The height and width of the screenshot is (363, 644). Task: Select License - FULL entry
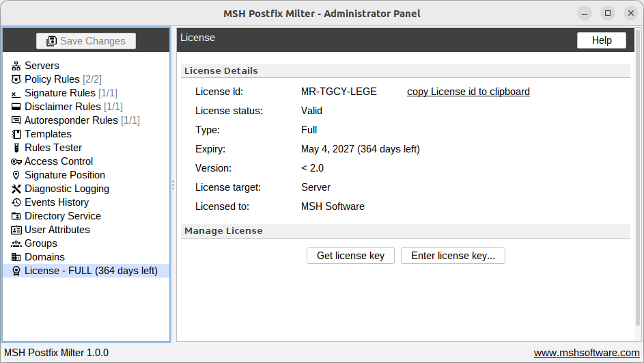pyautogui.click(x=86, y=271)
